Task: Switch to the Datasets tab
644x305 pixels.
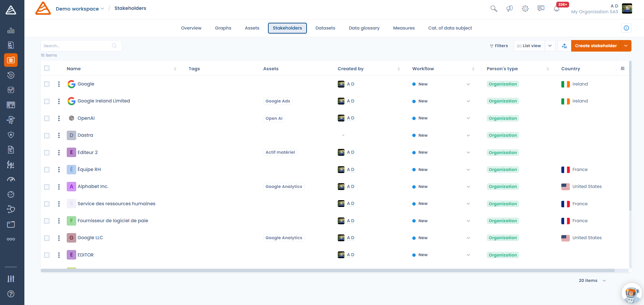Action: tap(325, 28)
